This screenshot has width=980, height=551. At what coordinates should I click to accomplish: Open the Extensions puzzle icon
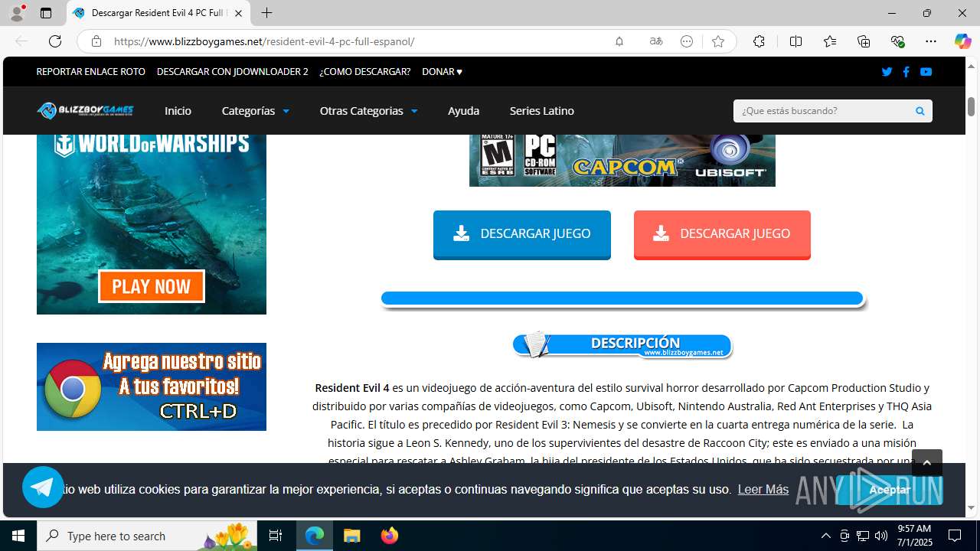point(759,41)
